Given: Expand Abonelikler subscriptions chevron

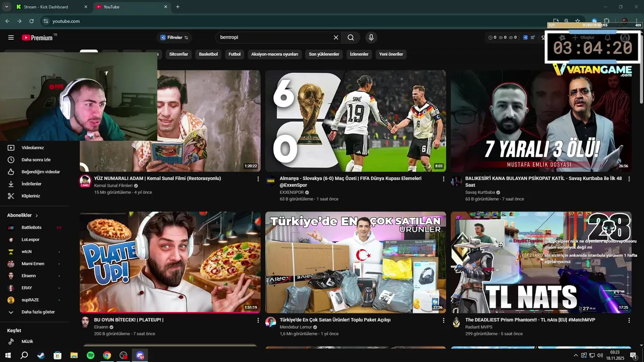Looking at the screenshot, I should point(37,215).
